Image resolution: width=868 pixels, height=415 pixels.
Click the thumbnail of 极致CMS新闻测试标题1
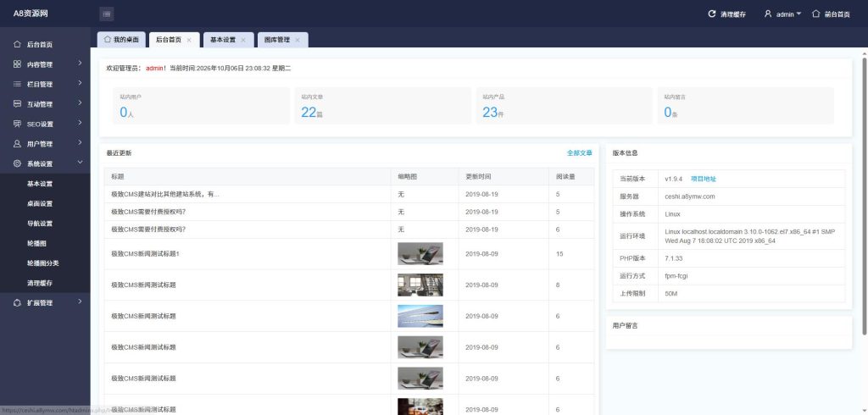tap(420, 254)
